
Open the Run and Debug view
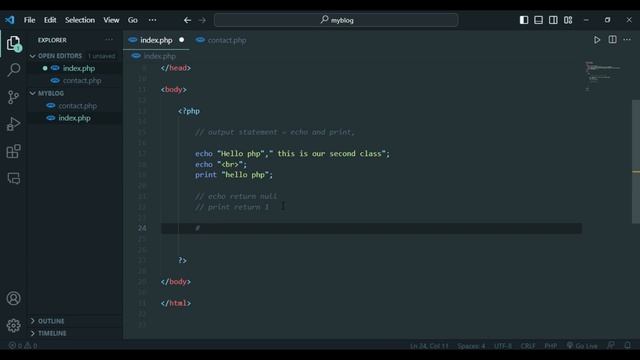tap(13, 124)
